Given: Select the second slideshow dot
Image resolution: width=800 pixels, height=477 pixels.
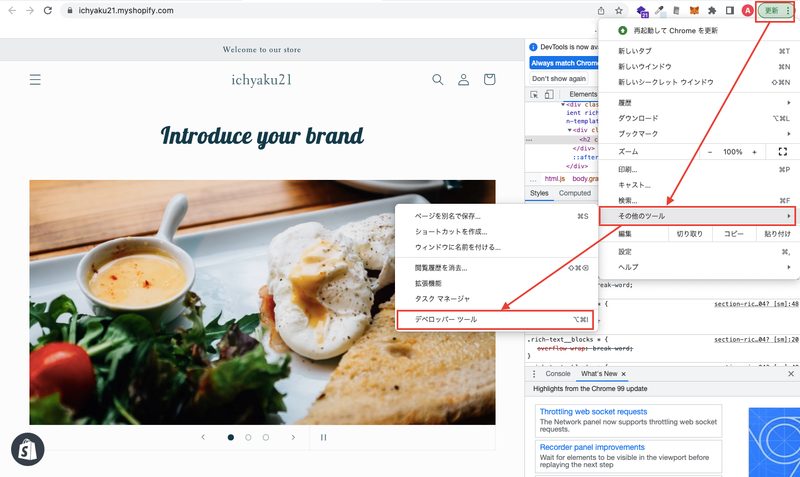Looking at the screenshot, I should click(248, 437).
